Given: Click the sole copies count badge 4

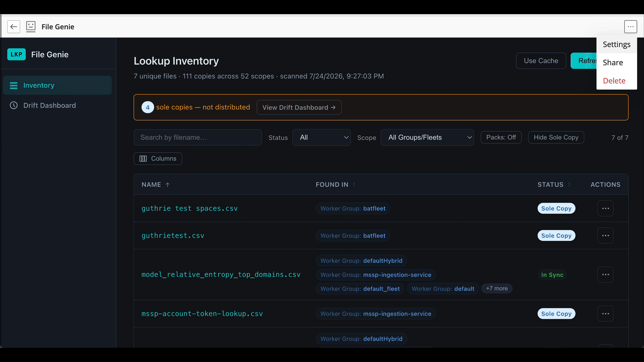Looking at the screenshot, I should 148,107.
